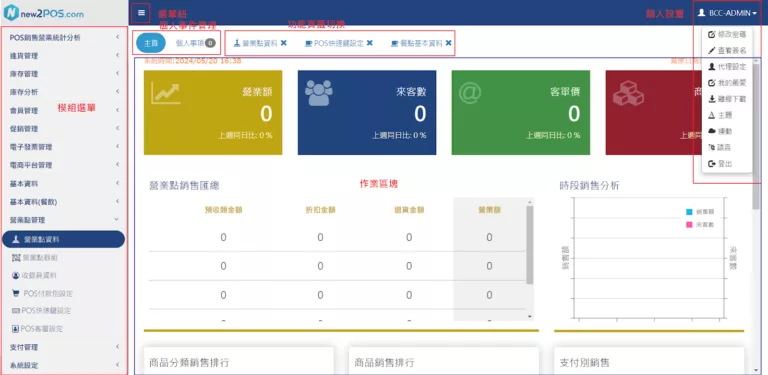
Task: Click the @ icon on 客單價 card
Action: tap(470, 93)
